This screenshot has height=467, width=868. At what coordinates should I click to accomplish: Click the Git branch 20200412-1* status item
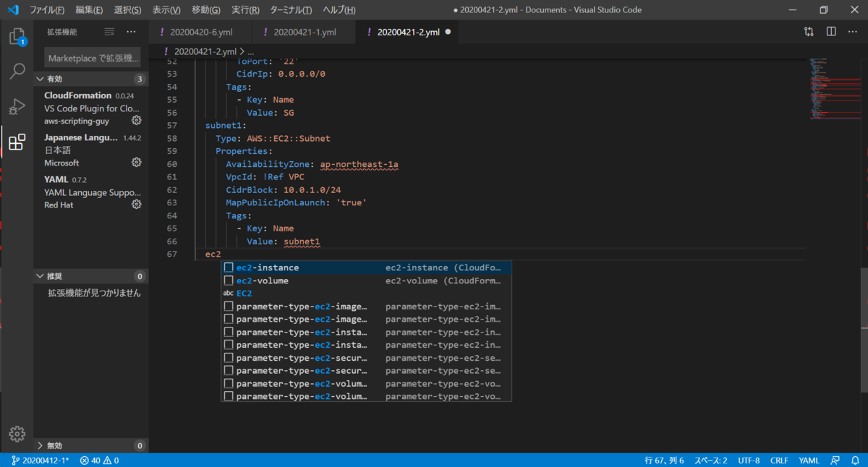click(x=40, y=460)
